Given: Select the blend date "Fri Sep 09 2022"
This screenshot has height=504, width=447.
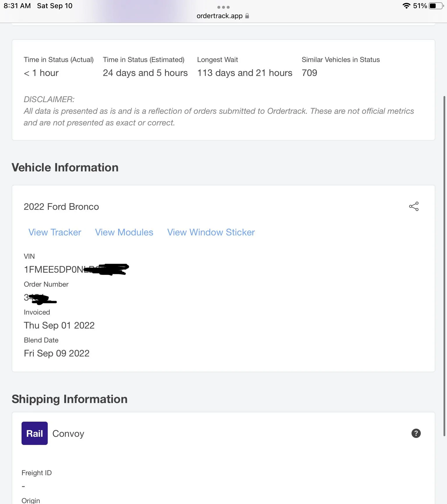Looking at the screenshot, I should pos(56,353).
